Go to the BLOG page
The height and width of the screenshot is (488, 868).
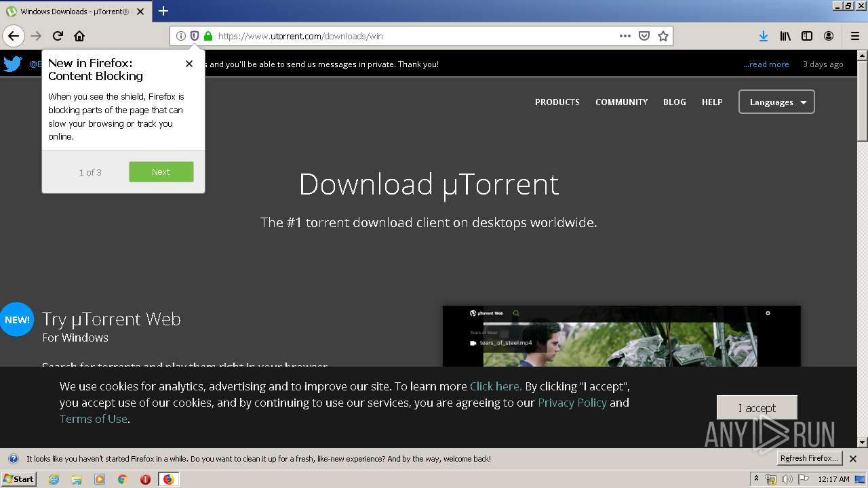click(675, 102)
